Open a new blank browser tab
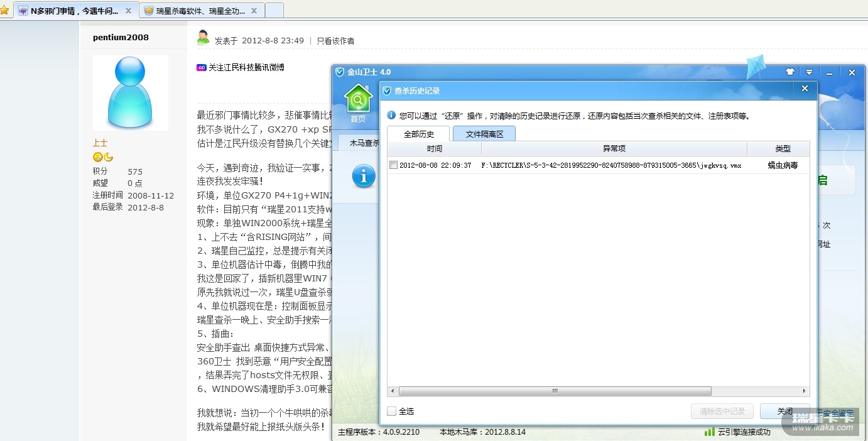Viewport: 868px width, 441px height. pyautogui.click(x=274, y=11)
